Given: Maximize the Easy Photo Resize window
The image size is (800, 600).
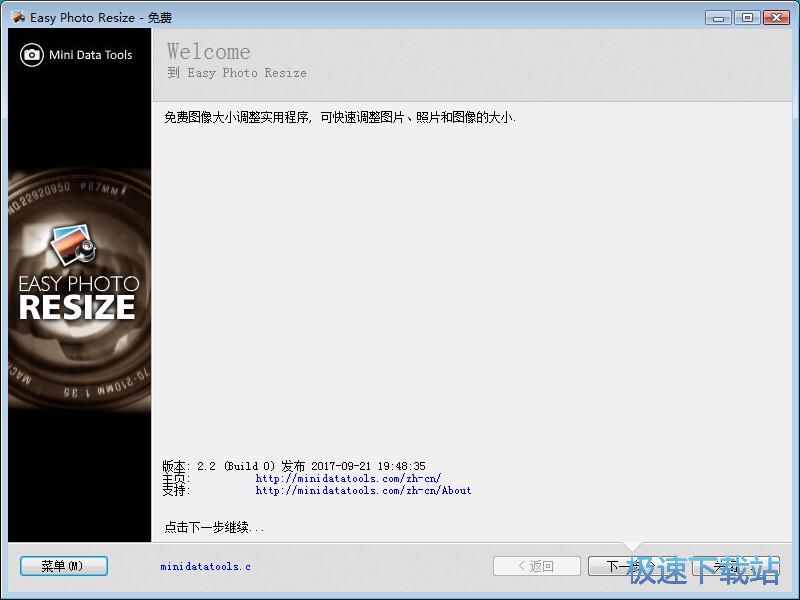Looking at the screenshot, I should click(x=746, y=17).
